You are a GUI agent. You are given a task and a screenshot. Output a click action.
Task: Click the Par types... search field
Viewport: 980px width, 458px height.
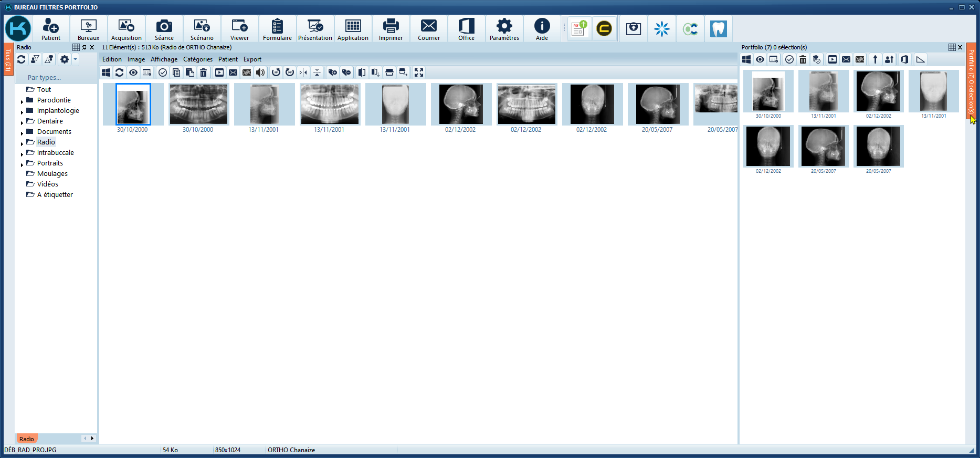[x=56, y=78]
